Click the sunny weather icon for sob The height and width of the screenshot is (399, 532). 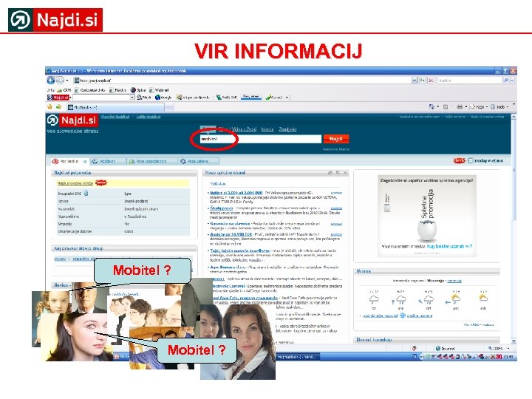[482, 299]
